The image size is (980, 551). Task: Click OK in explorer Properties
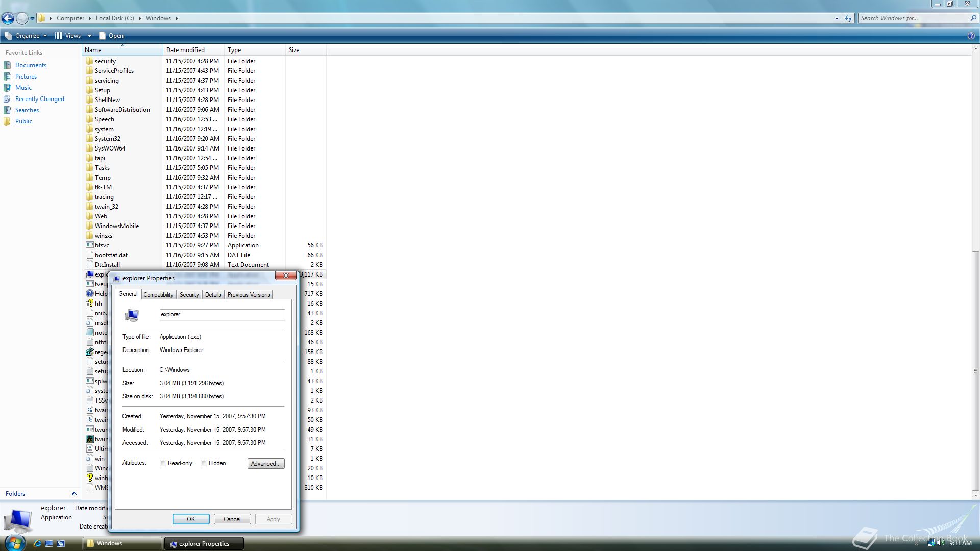pyautogui.click(x=191, y=519)
